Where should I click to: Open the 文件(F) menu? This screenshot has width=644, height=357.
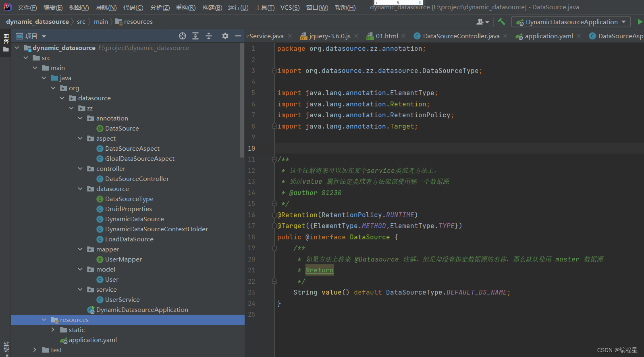[x=27, y=7]
